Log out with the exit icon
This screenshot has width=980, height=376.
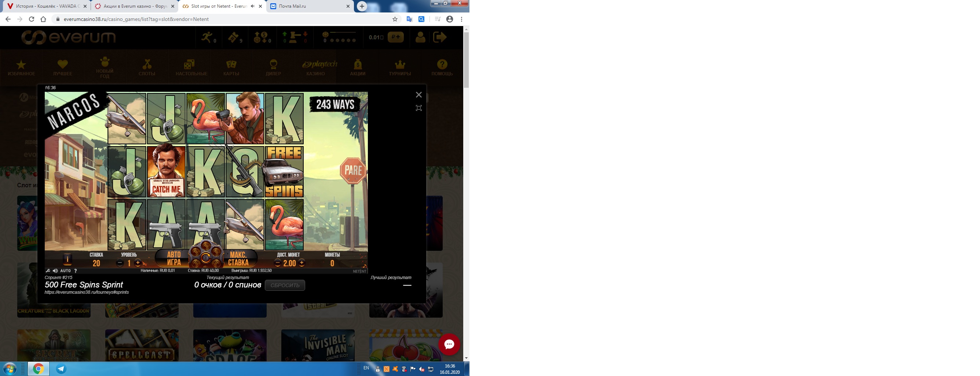pos(440,37)
